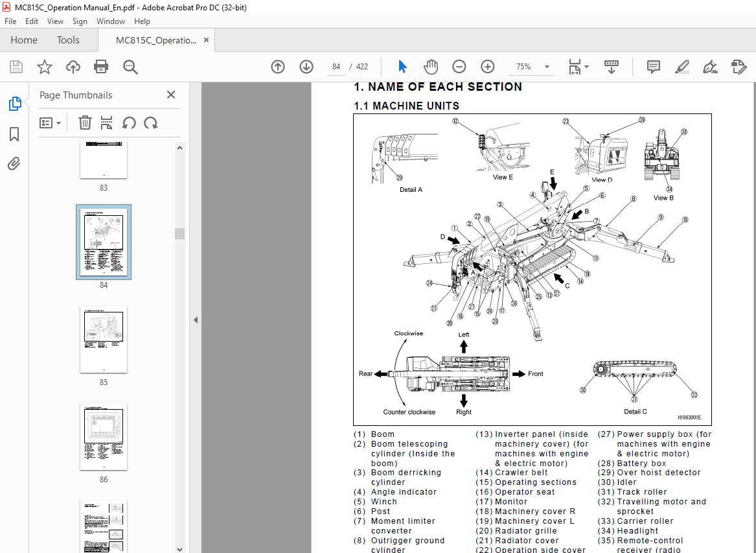
Task: Click '(16) Operator seat' list entry
Action: [515, 492]
